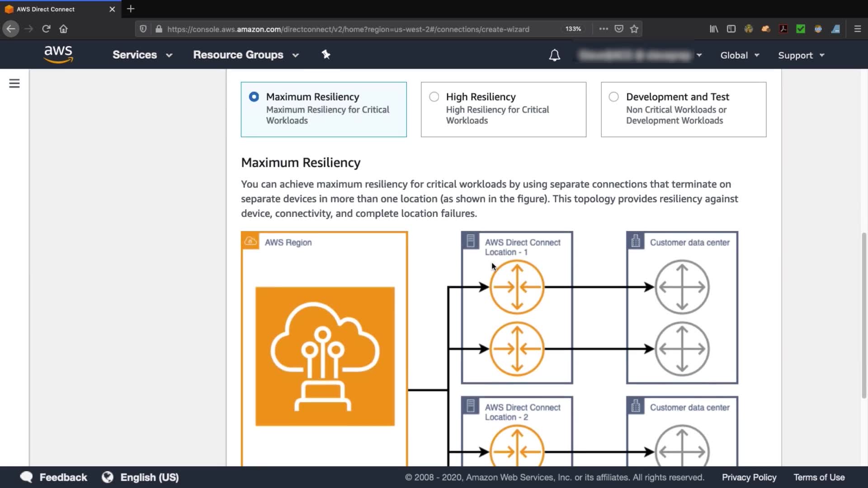868x488 pixels.
Task: Select the Maximum Resiliency radio option
Action: click(254, 97)
